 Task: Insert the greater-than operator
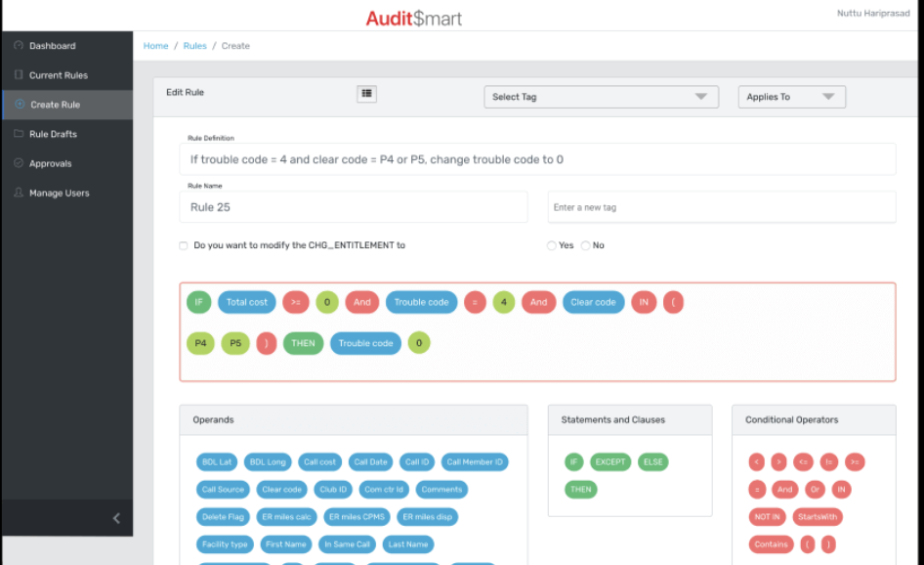778,461
